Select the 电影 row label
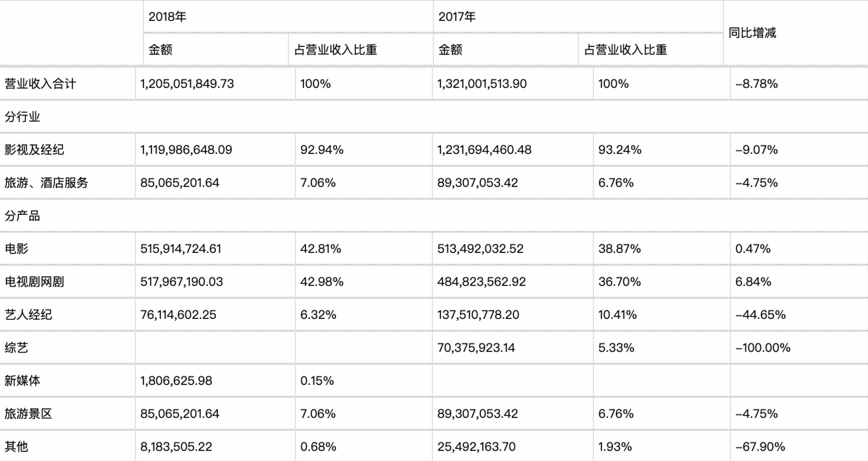 pyautogui.click(x=16, y=248)
